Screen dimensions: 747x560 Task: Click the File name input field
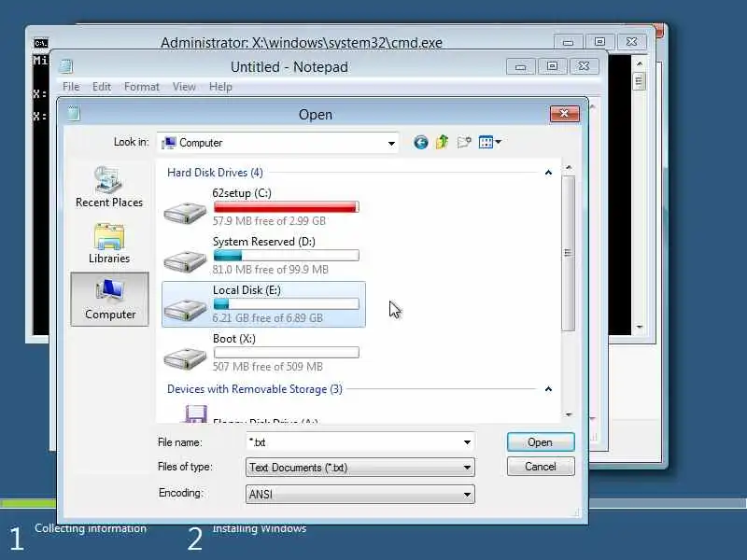click(353, 442)
